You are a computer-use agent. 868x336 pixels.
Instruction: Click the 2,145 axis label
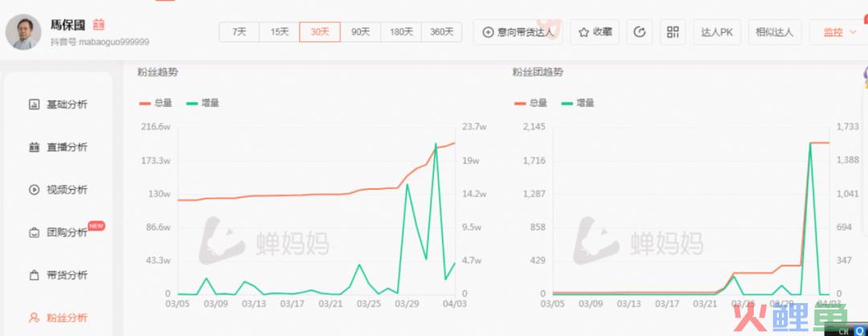(x=534, y=127)
